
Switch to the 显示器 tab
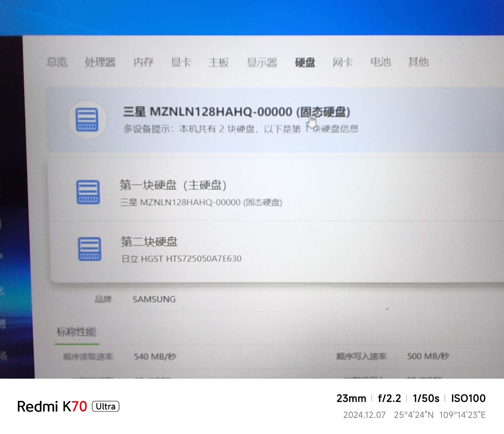pos(262,62)
